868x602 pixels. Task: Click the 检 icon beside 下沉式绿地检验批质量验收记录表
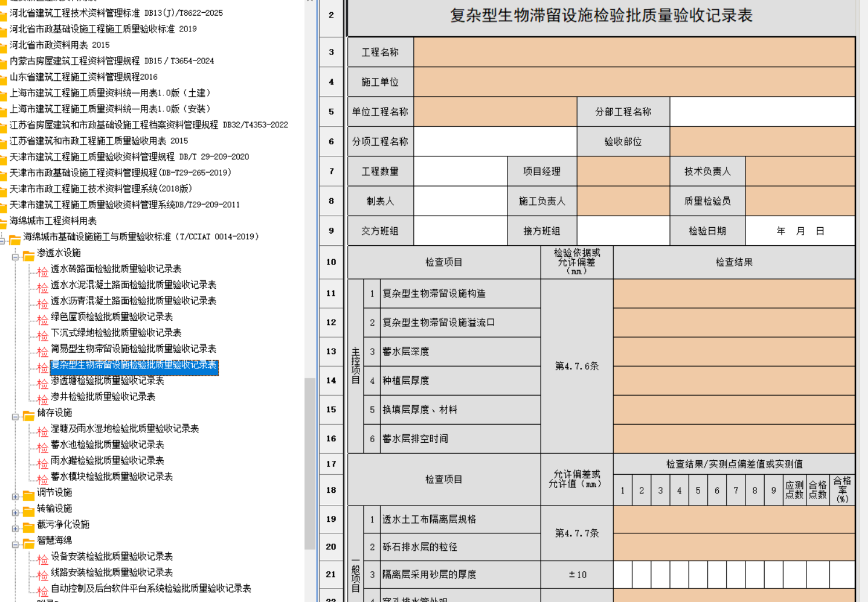[x=42, y=335]
